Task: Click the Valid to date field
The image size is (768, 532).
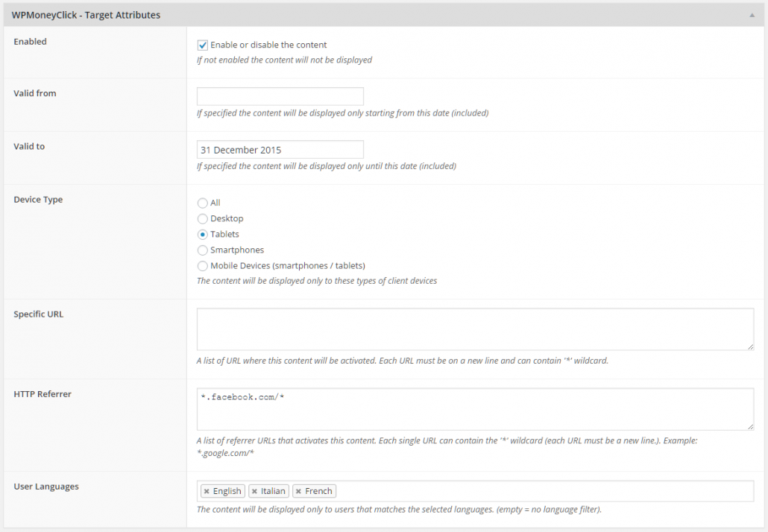Action: click(x=280, y=150)
